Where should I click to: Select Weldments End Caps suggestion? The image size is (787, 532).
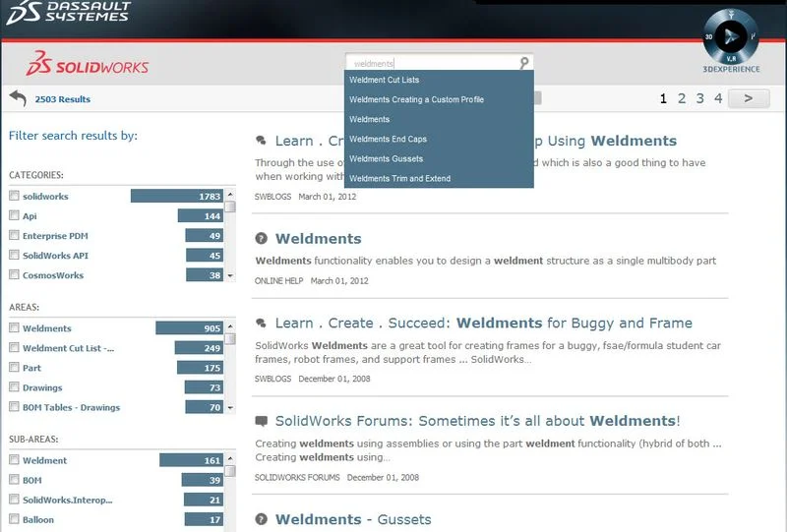439,139
